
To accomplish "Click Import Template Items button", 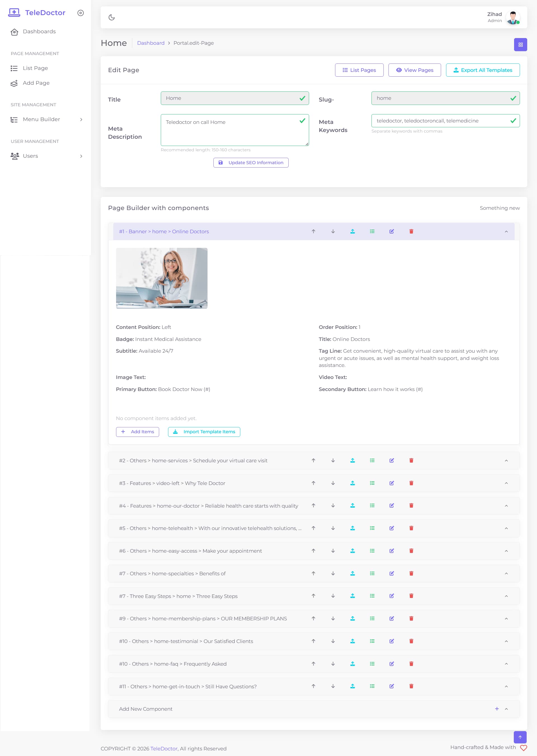I will (x=204, y=432).
